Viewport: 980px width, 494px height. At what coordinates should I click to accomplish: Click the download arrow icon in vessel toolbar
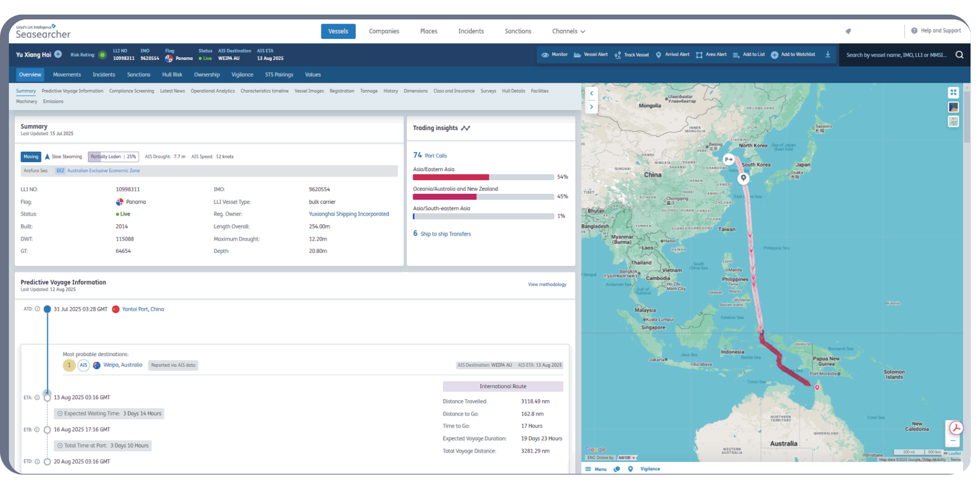(x=828, y=55)
